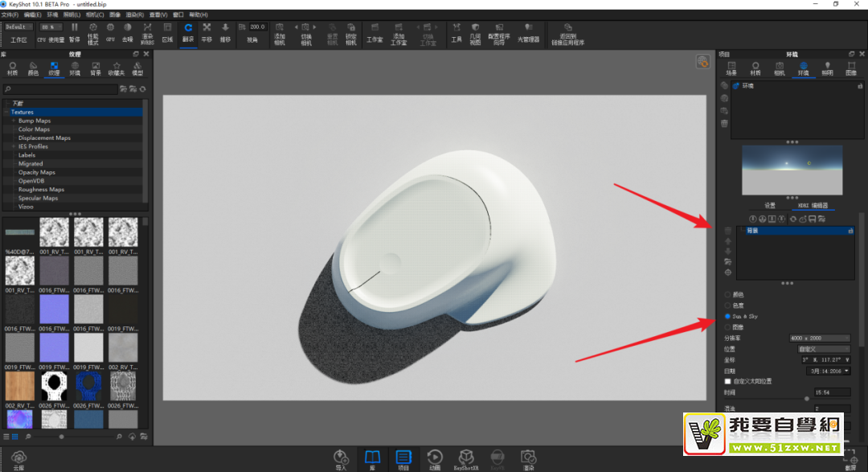Open the CPU usage percentage dropdown
The width and height of the screenshot is (868, 472).
[51, 27]
